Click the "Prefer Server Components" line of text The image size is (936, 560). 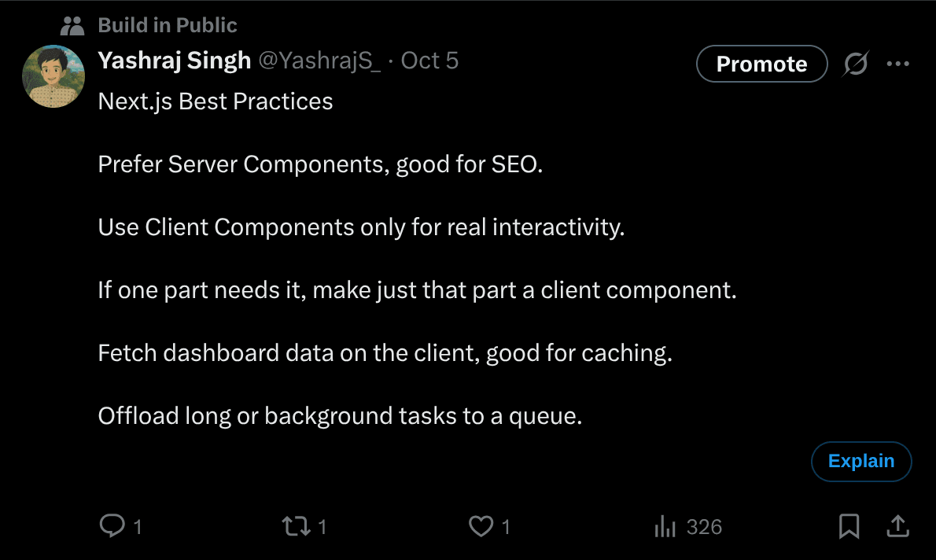(x=320, y=164)
